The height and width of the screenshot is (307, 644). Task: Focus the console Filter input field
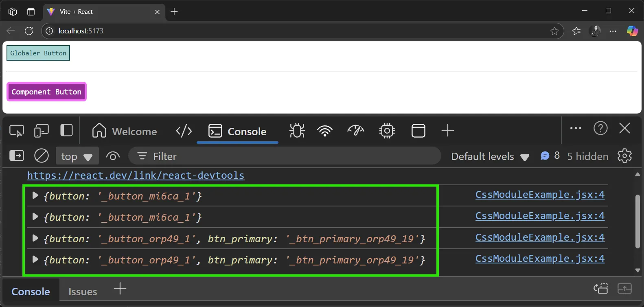(285, 156)
